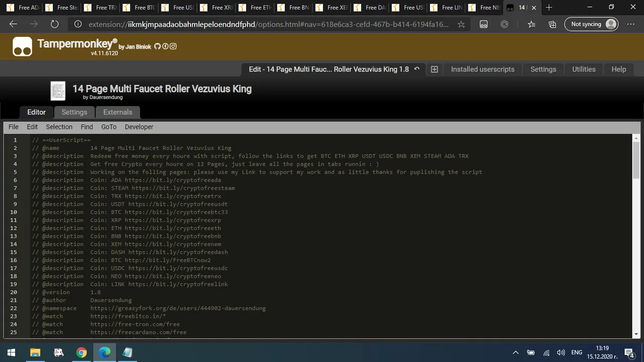This screenshot has height=362, width=644.
Task: Open the GoTo menu
Action: pyautogui.click(x=109, y=127)
